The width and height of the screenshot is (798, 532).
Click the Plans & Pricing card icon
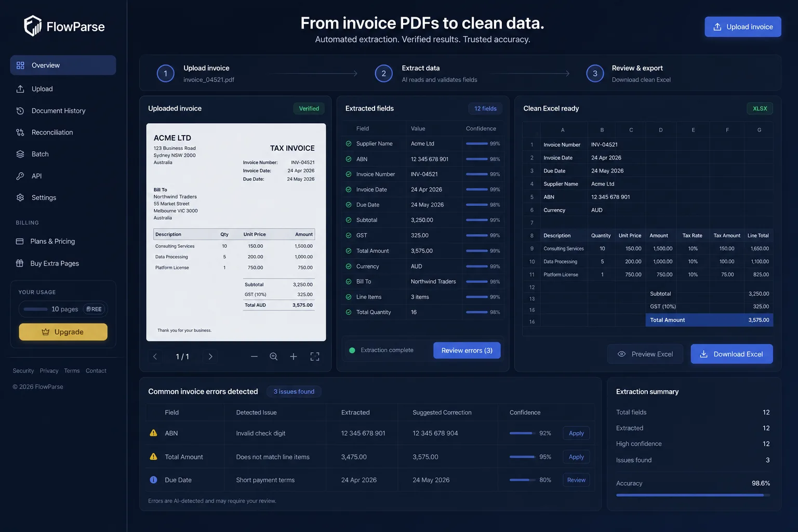(x=20, y=242)
